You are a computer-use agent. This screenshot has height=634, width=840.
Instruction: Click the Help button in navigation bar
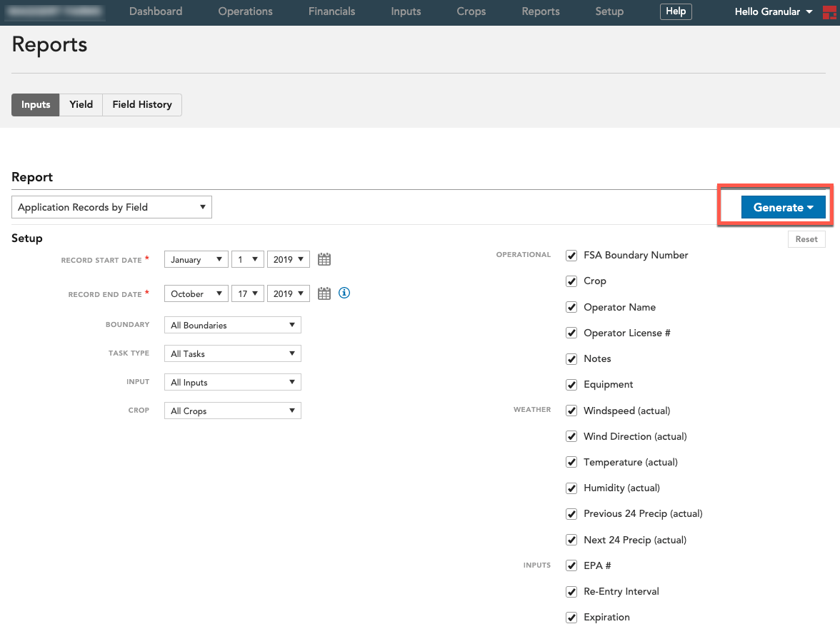coord(676,11)
